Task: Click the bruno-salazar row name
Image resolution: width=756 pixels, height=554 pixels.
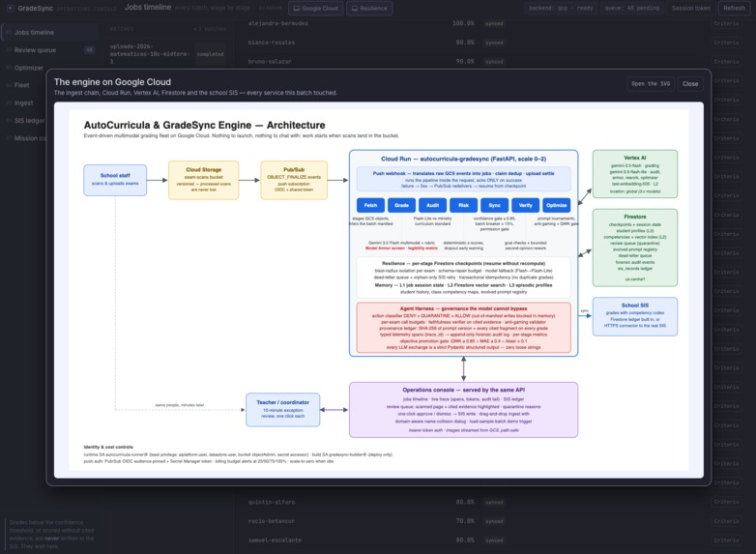Action: pyautogui.click(x=270, y=62)
